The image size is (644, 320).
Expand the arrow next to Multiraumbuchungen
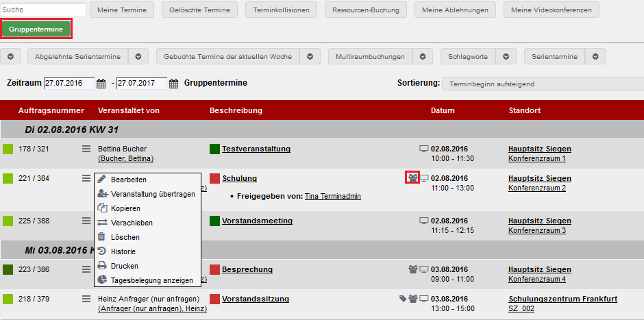point(423,57)
